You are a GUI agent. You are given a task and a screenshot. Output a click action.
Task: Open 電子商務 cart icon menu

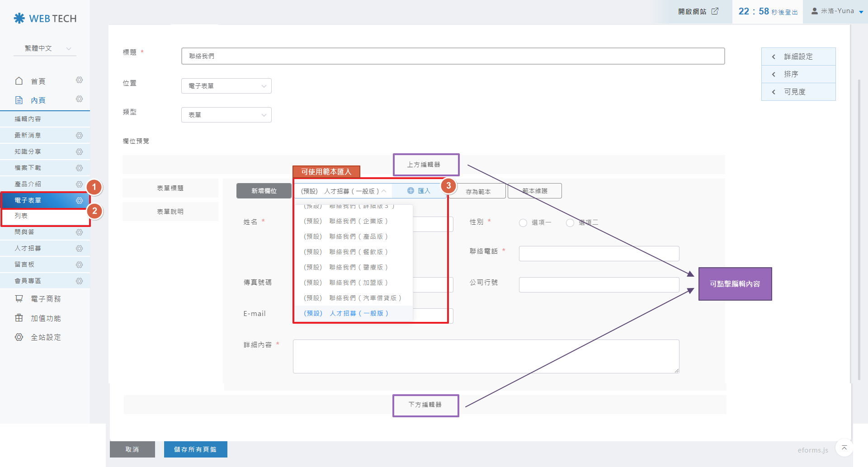pyautogui.click(x=19, y=299)
